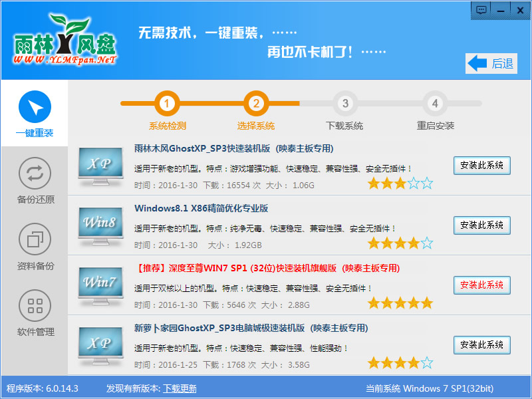Image resolution: width=532 pixels, height=399 pixels.
Task: Install the 新萝卜家园GhostXP_SP3 system
Action: coord(481,345)
